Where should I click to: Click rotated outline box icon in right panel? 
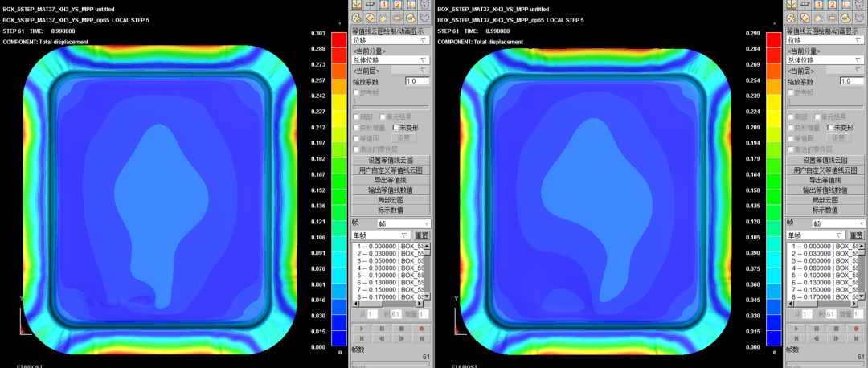pyautogui.click(x=817, y=18)
